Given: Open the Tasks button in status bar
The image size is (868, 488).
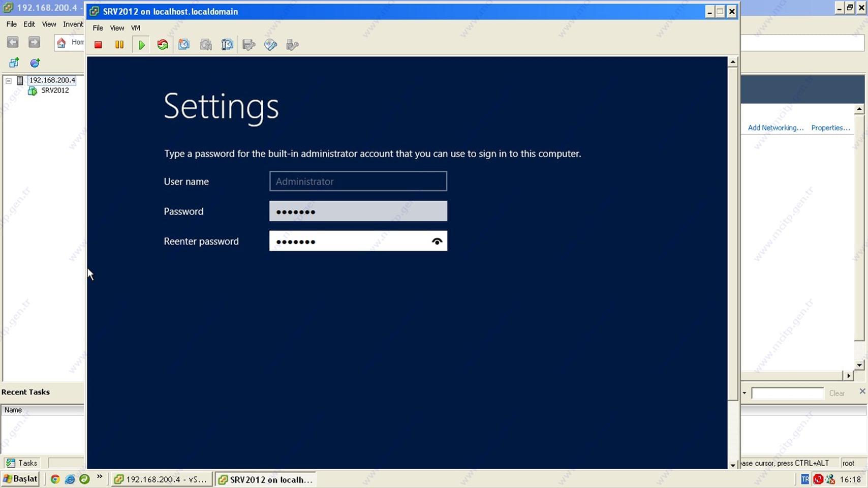Looking at the screenshot, I should click(22, 463).
